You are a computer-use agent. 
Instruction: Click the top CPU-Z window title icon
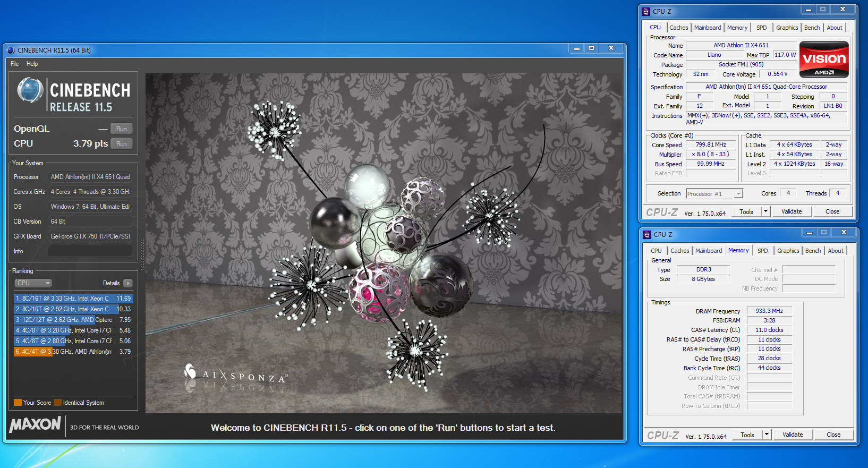click(646, 11)
